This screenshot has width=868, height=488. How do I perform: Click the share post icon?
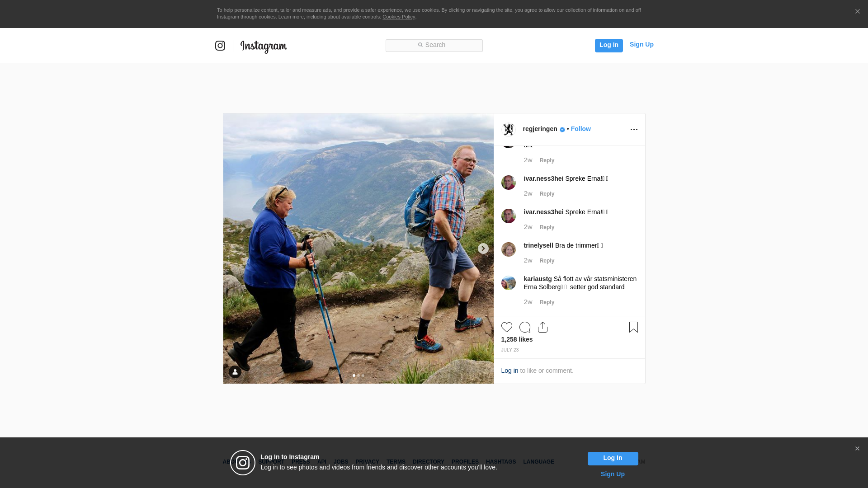click(542, 327)
